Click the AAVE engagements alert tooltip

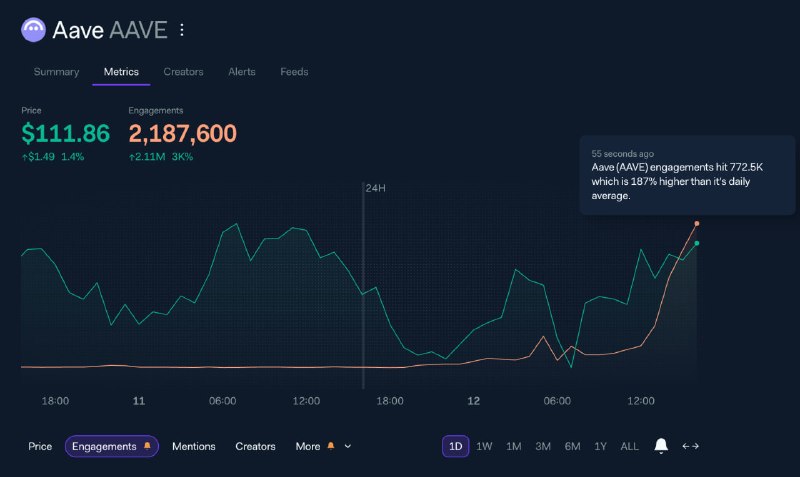(x=687, y=174)
